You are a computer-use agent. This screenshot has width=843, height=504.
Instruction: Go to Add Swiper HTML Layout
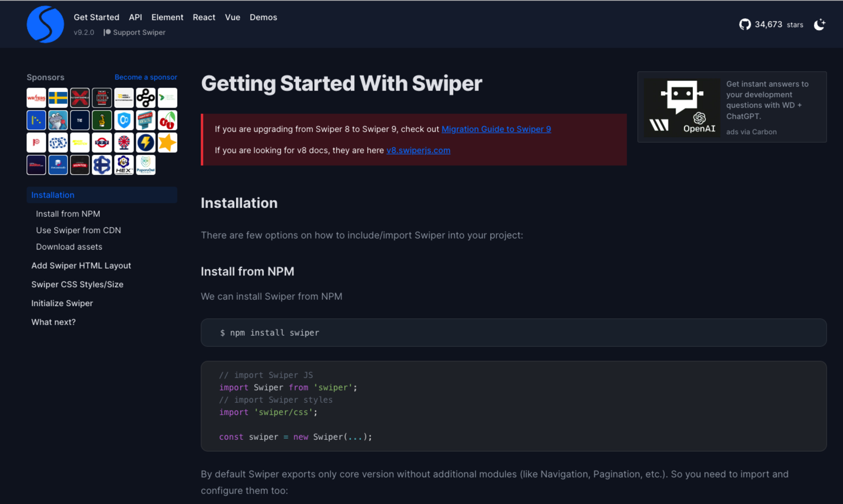point(81,266)
